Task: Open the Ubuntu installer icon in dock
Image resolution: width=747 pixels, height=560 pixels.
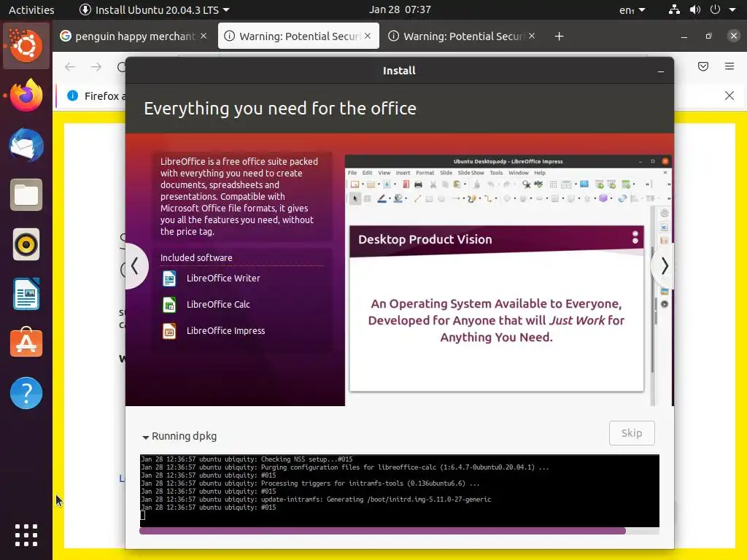Action: click(x=26, y=45)
